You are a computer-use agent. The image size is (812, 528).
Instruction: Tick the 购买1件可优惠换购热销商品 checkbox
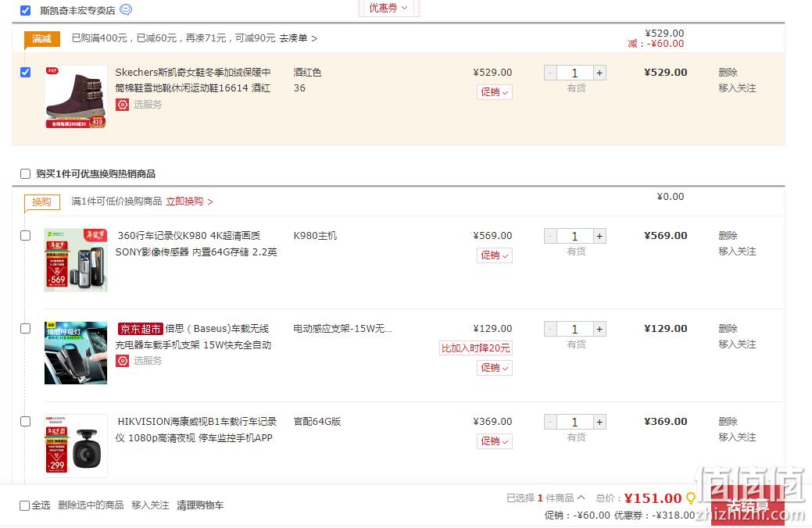pyautogui.click(x=25, y=173)
